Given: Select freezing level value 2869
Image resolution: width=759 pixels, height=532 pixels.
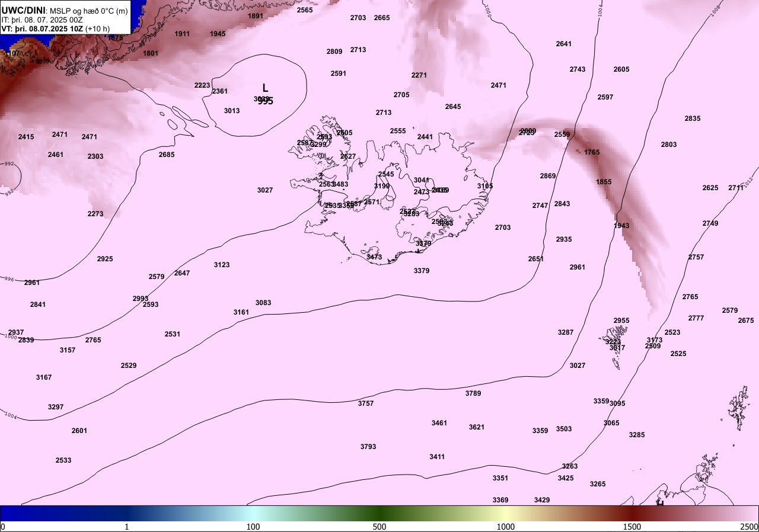Looking at the screenshot, I should [x=548, y=176].
